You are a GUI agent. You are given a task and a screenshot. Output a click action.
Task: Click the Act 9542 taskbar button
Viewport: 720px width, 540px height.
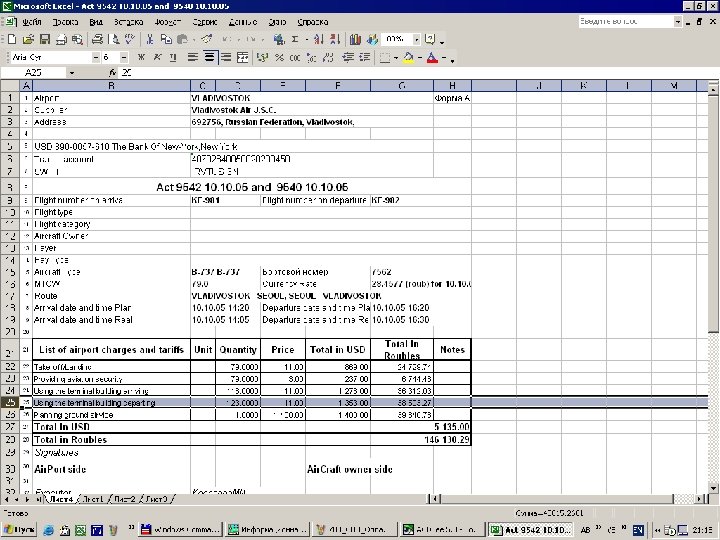(x=531, y=530)
